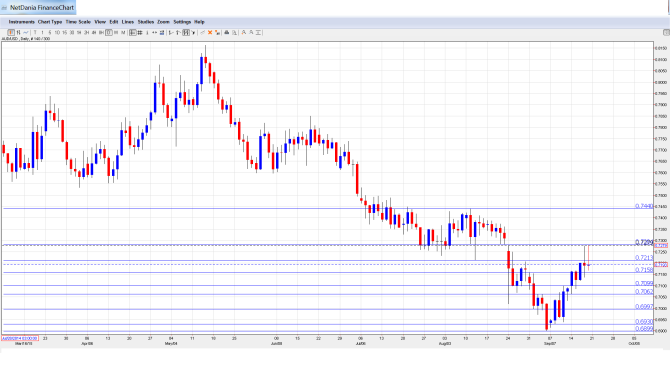Select the candlestick chart type icon
The width and height of the screenshot is (670, 377).
(x=11, y=32)
